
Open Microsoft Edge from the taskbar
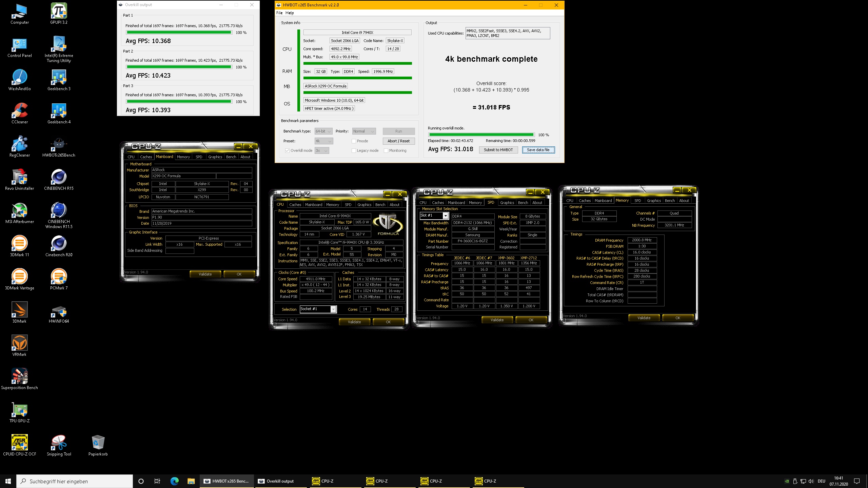point(174,481)
